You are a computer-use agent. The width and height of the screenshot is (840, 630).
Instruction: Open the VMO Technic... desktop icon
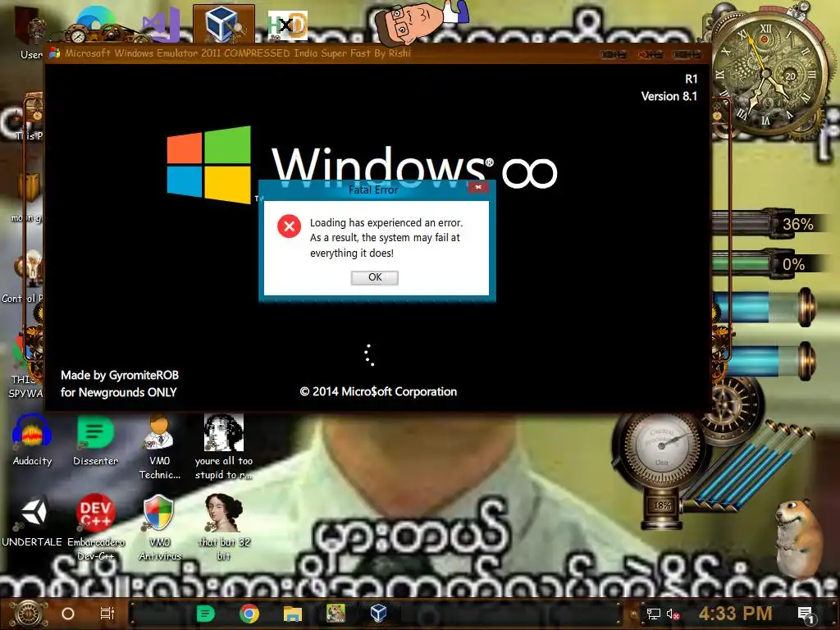[160, 447]
